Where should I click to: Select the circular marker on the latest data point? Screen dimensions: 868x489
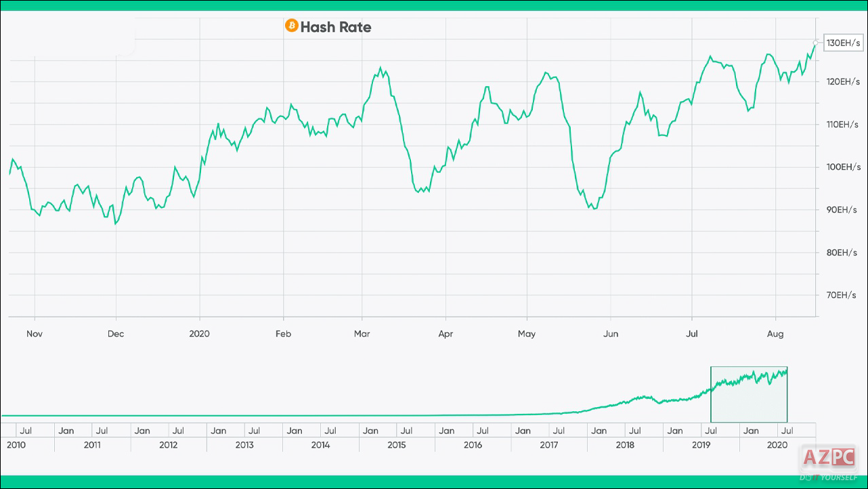815,41
